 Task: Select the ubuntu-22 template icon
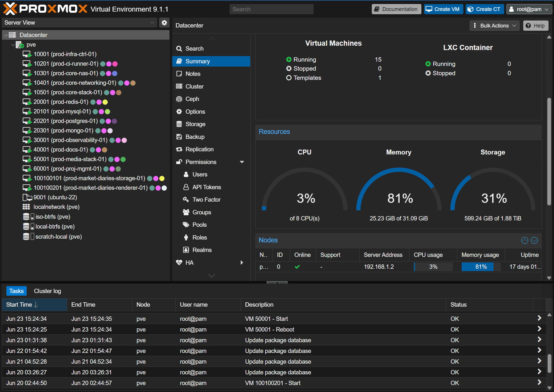27,198
